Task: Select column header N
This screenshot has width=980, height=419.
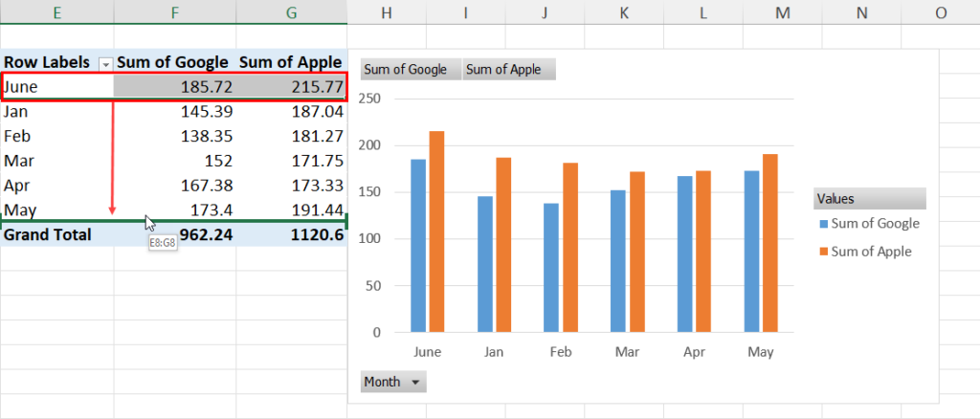Action: click(862, 11)
